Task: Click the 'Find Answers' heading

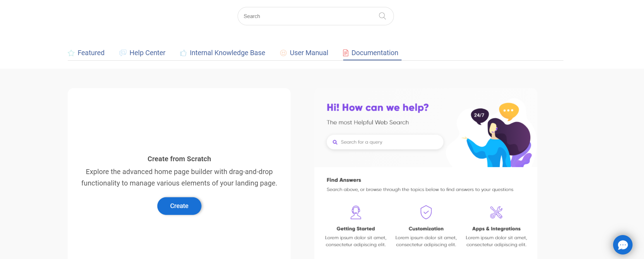Action: [344, 180]
